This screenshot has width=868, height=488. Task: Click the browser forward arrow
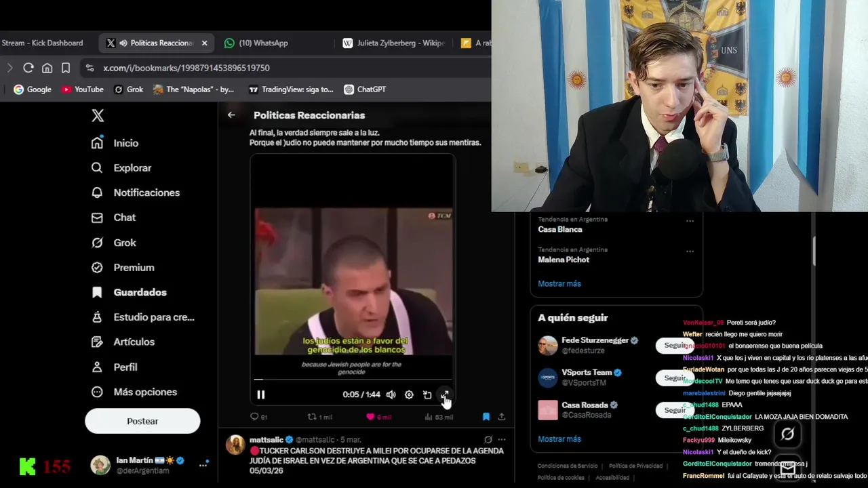(9, 68)
